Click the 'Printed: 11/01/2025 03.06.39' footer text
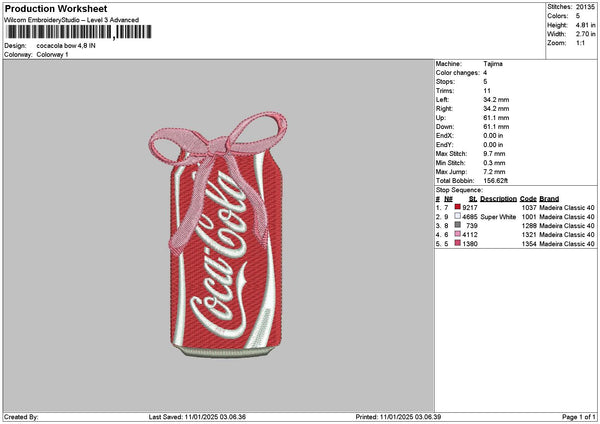 (x=398, y=417)
